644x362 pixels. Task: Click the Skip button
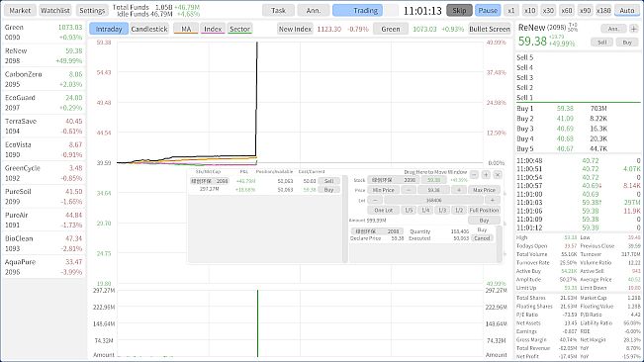(459, 10)
